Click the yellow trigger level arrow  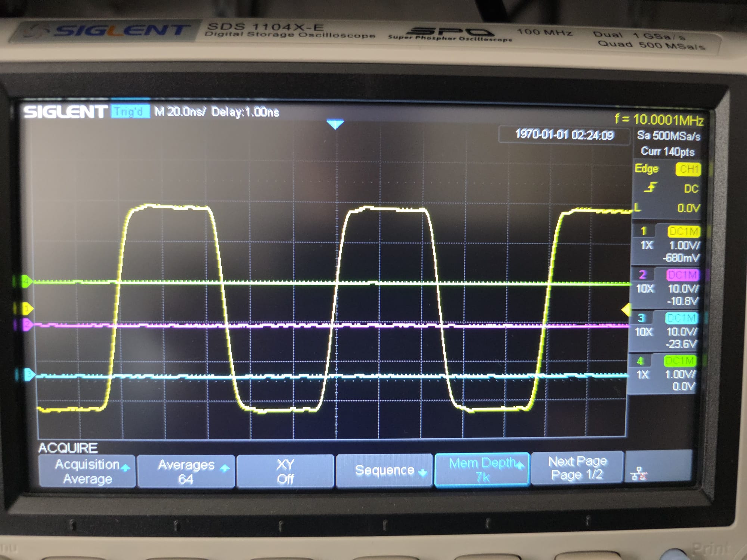(x=626, y=309)
